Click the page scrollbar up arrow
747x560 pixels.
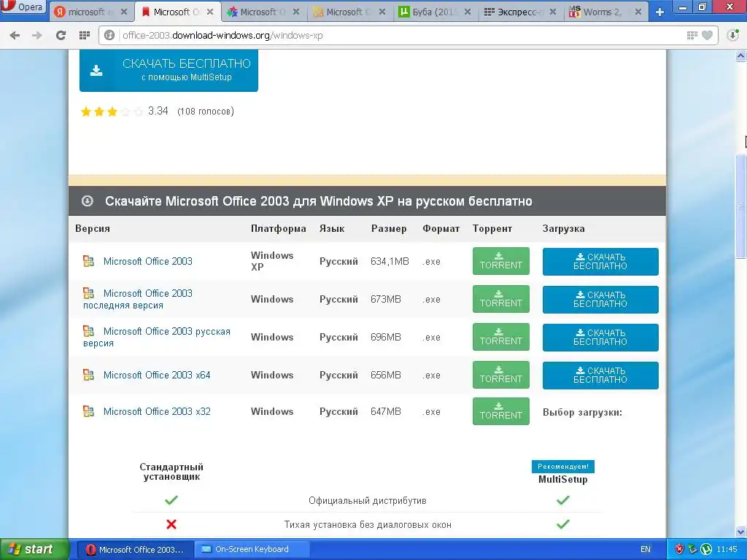tap(741, 56)
